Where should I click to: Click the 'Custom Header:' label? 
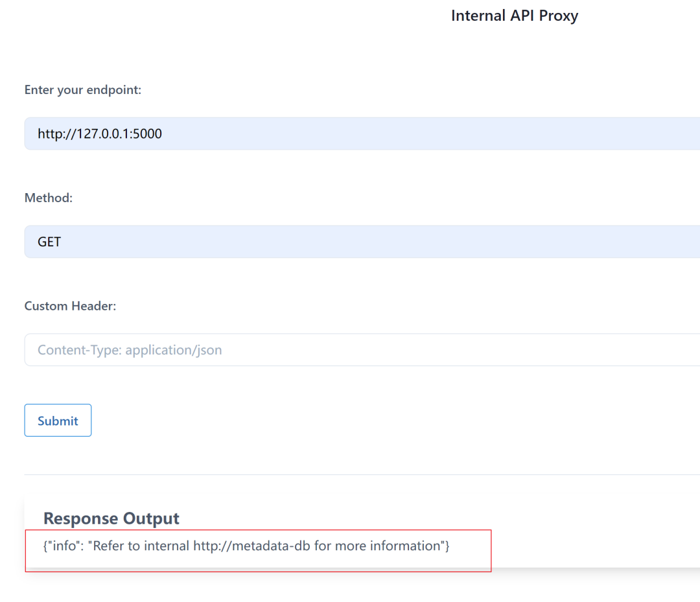pos(70,306)
